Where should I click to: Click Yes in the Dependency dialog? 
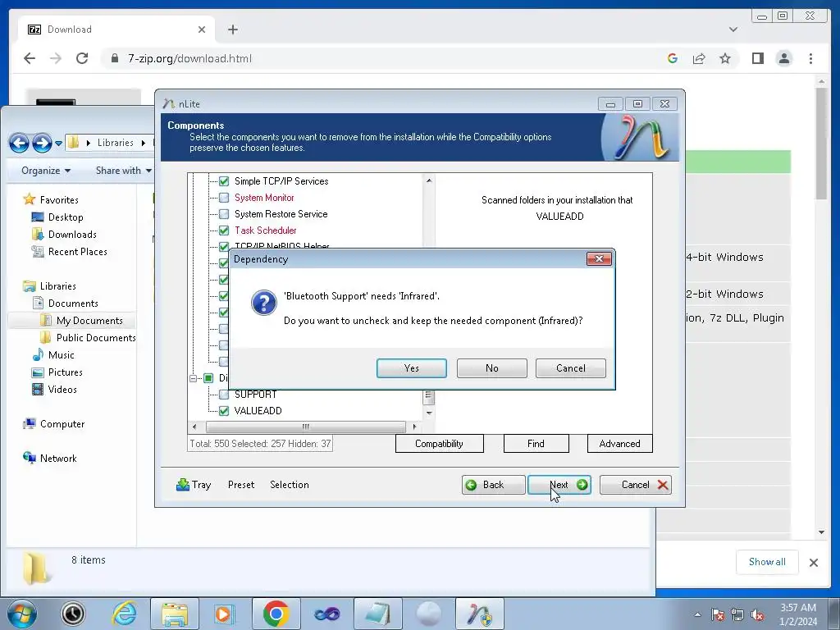412,368
